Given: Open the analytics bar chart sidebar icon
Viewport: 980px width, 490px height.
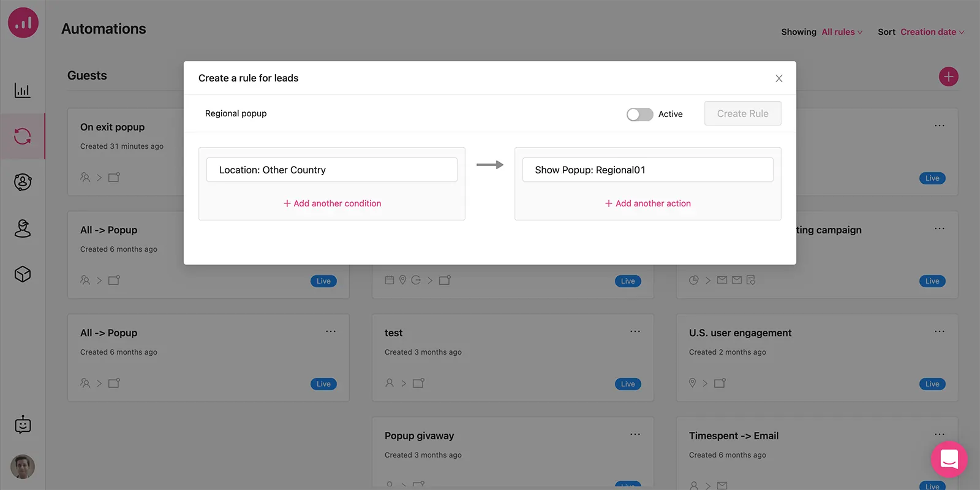Looking at the screenshot, I should pos(23,91).
